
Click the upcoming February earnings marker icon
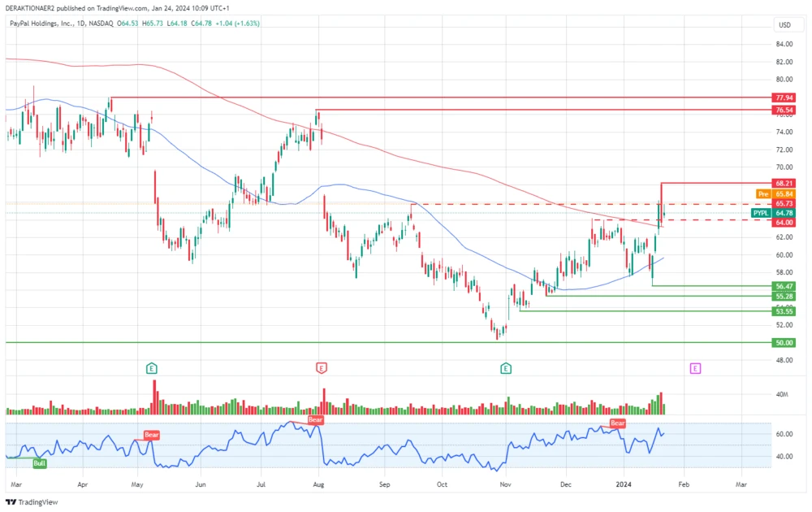(x=696, y=368)
